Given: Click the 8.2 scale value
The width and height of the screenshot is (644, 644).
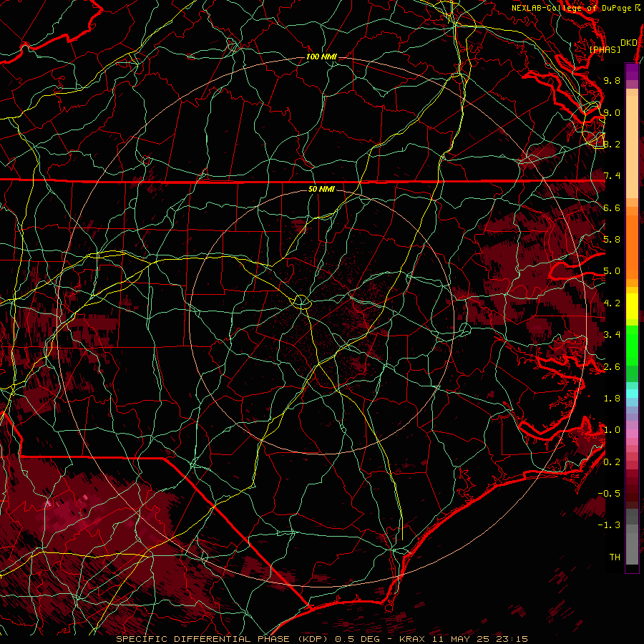Looking at the screenshot, I should (x=612, y=144).
